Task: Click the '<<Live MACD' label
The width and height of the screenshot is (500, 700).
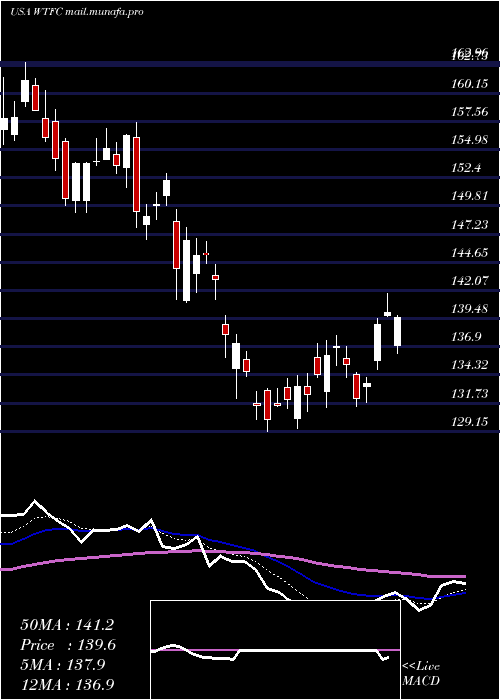Action: pyautogui.click(x=421, y=674)
